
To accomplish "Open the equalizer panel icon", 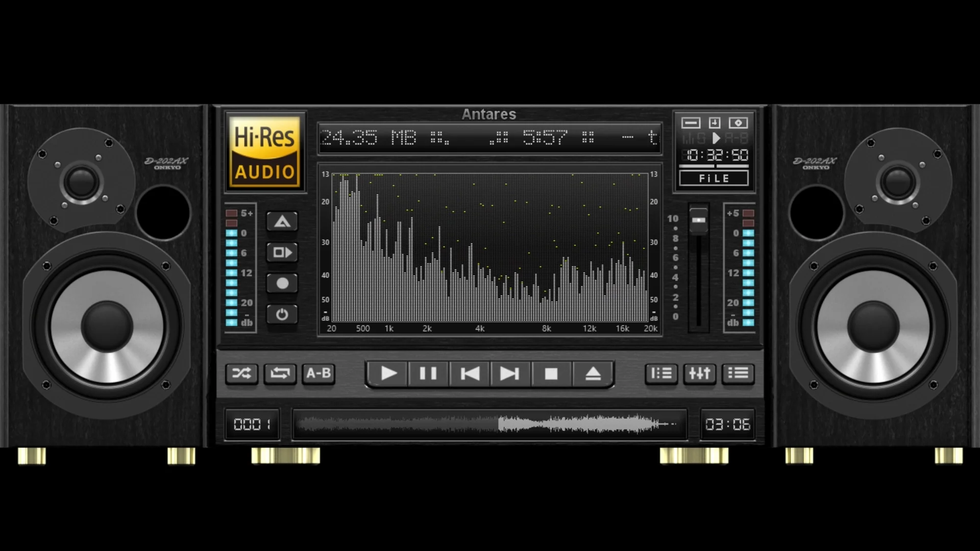I will (699, 373).
